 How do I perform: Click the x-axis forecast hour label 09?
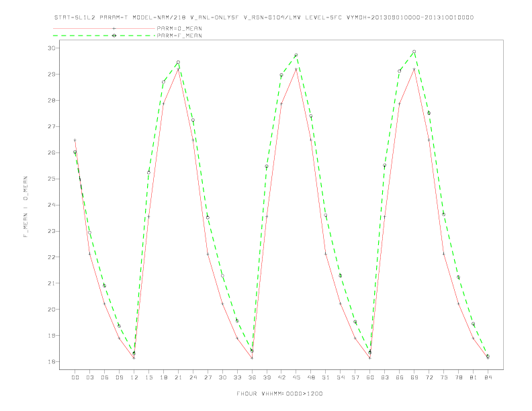[x=119, y=377]
